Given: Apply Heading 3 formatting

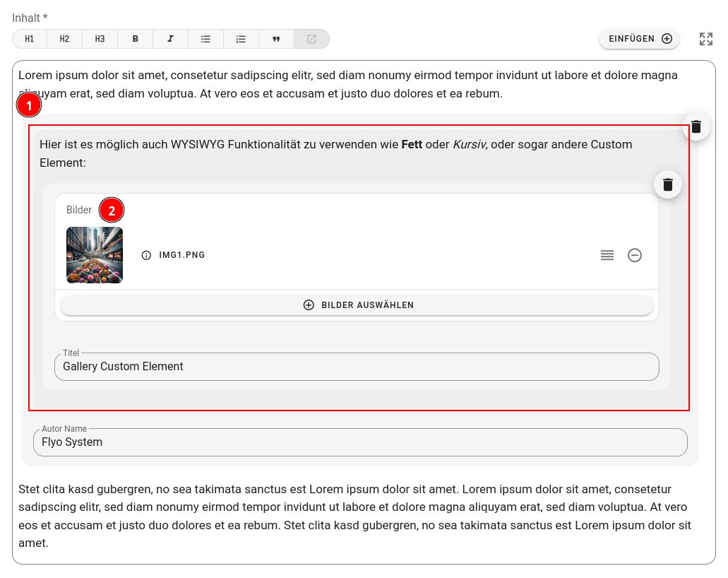Looking at the screenshot, I should (100, 39).
